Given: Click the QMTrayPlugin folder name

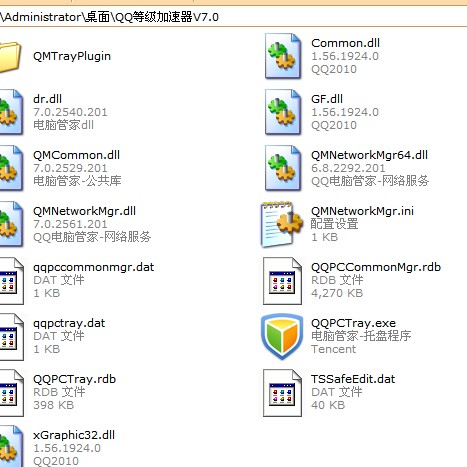Looking at the screenshot, I should point(72,56).
